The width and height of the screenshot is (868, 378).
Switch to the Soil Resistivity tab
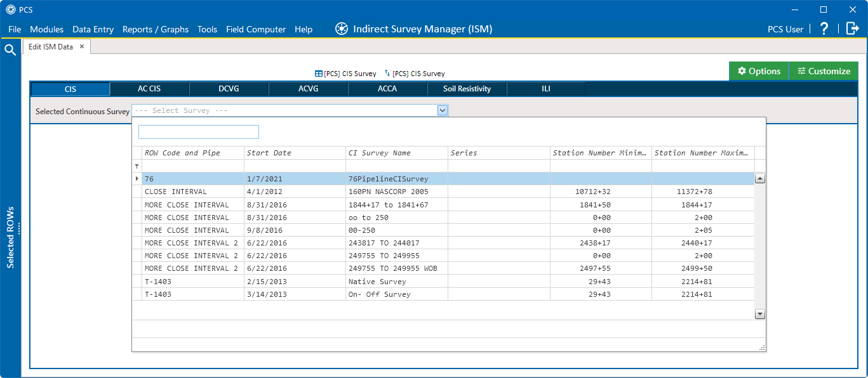coord(467,89)
